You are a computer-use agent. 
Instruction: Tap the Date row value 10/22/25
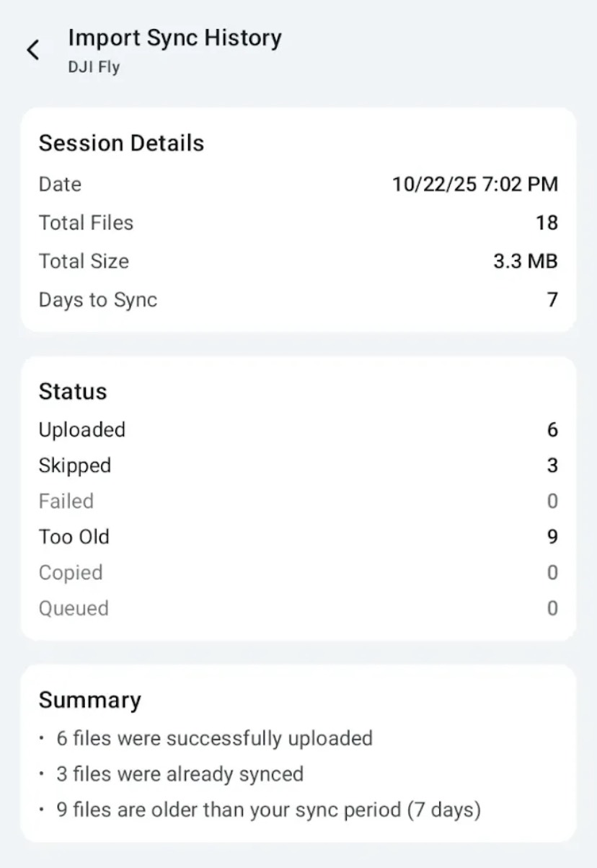[474, 184]
